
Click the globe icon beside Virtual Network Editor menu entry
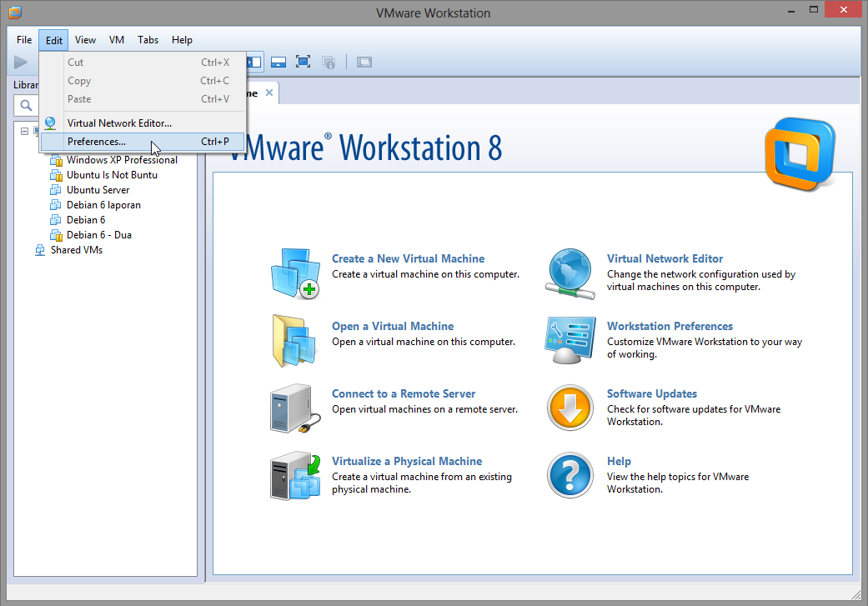(50, 123)
